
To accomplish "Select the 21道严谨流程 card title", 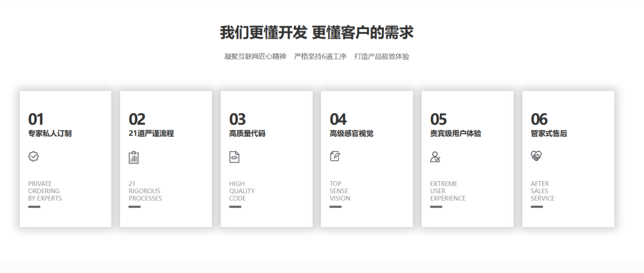I will [151, 134].
